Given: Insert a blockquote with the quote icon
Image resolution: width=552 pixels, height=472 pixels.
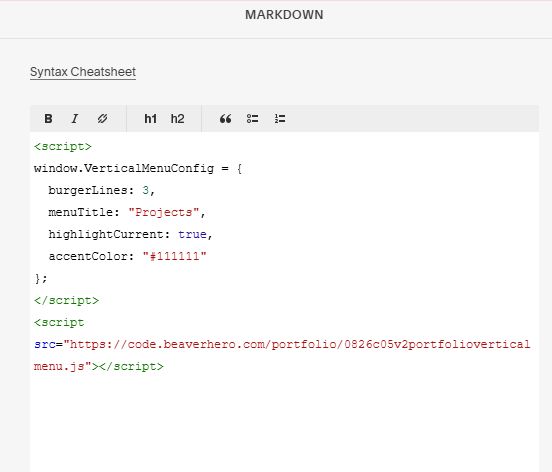Looking at the screenshot, I should point(225,119).
